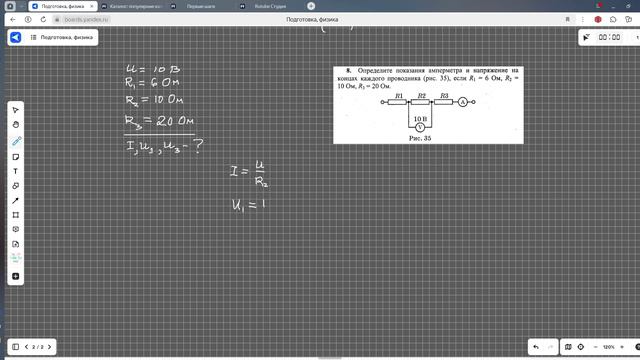This screenshot has width=640, height=360.
Task: Open the browser page options menu
Action: 582,19
